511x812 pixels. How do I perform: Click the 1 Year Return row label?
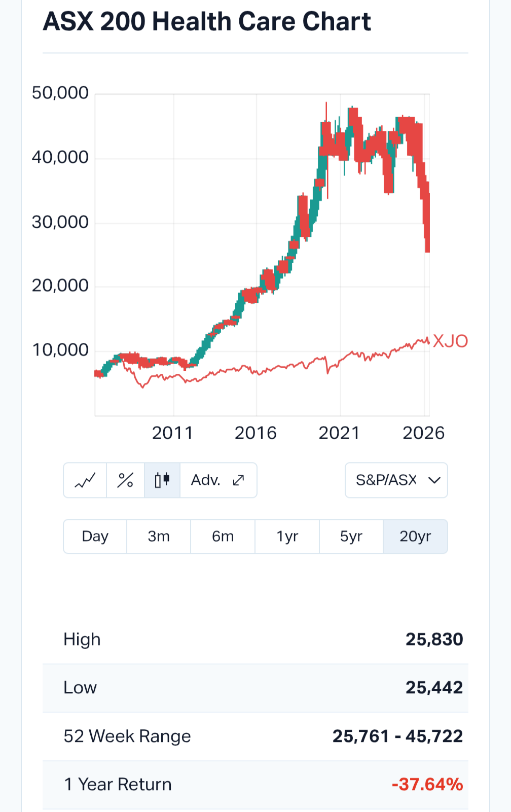(118, 784)
